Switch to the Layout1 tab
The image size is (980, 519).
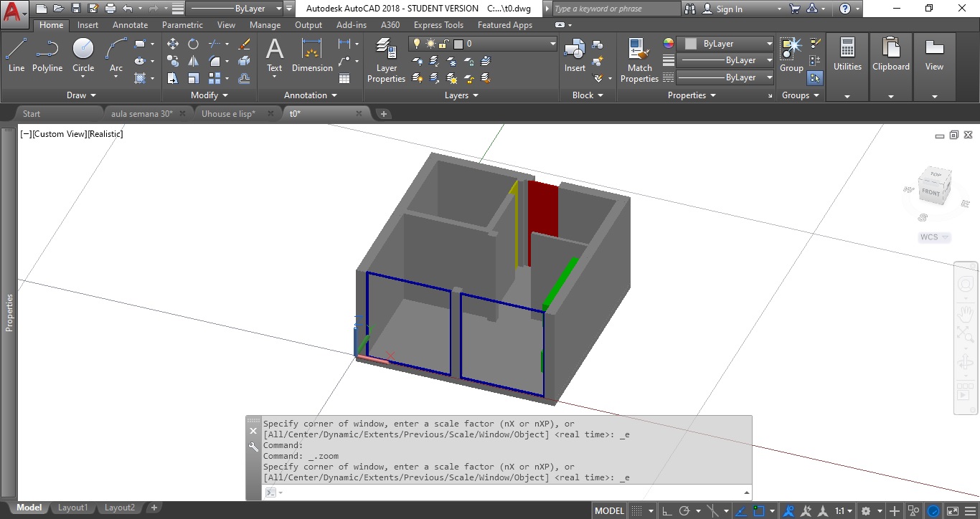tap(72, 508)
